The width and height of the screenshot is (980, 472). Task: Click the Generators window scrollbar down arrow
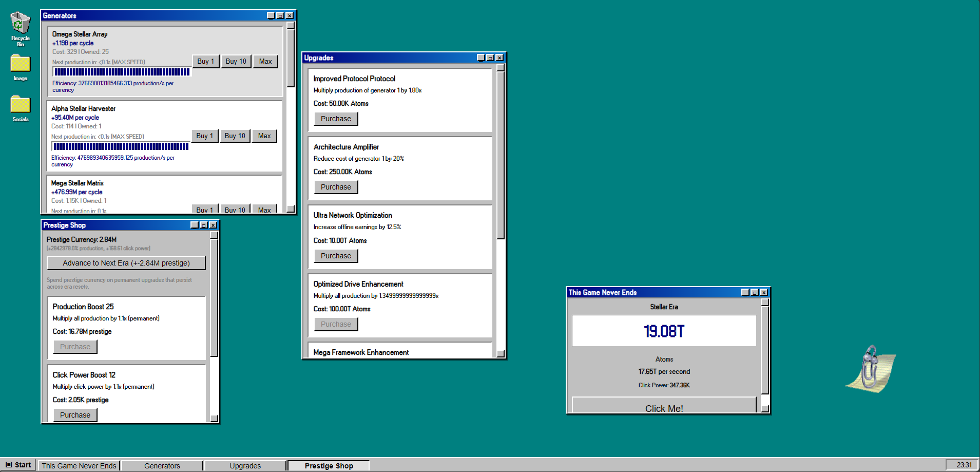click(x=291, y=209)
